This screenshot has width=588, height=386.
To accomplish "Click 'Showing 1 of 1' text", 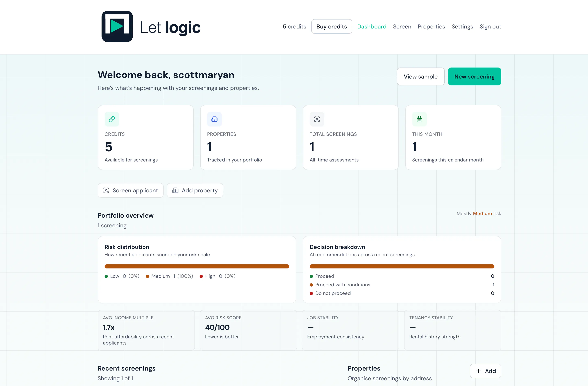I will (x=115, y=379).
